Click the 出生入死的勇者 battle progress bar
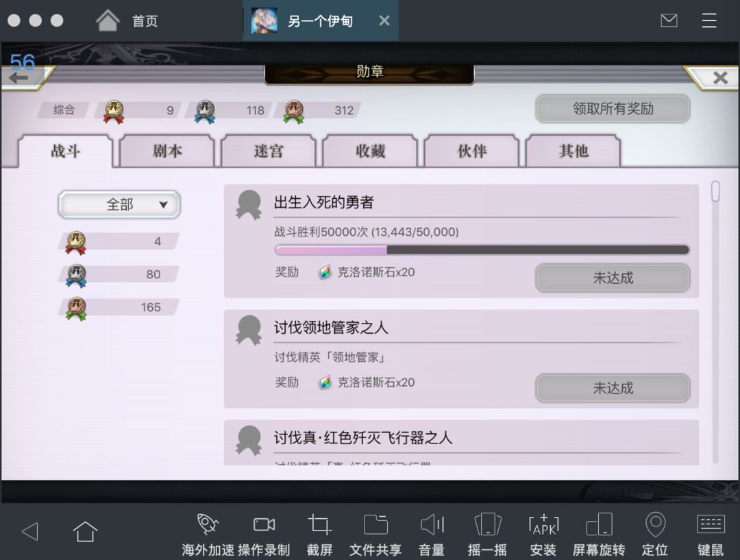 click(482, 249)
